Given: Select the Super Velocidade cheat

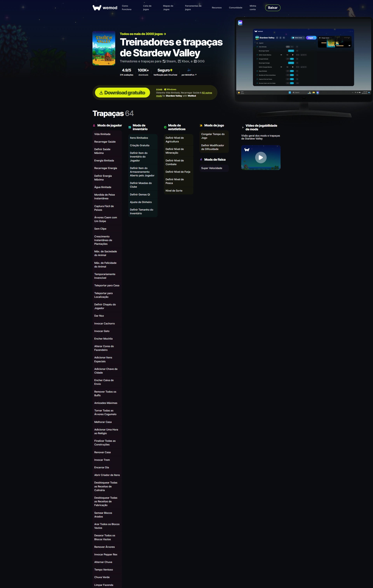Looking at the screenshot, I should 214,168.
